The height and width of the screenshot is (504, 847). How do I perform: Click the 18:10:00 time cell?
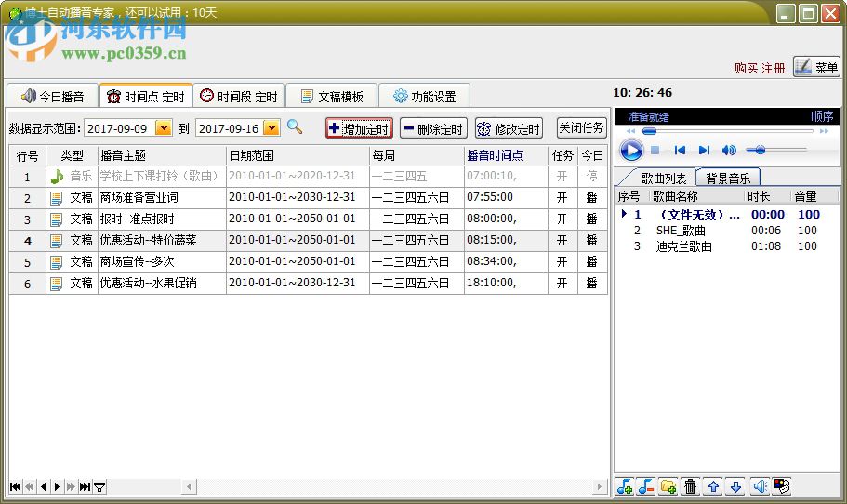[x=506, y=283]
